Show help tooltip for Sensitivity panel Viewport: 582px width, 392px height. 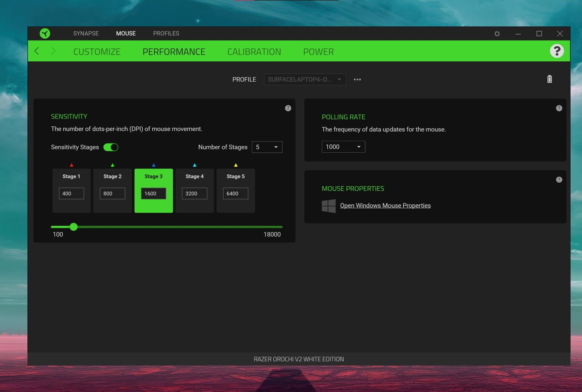pos(288,108)
